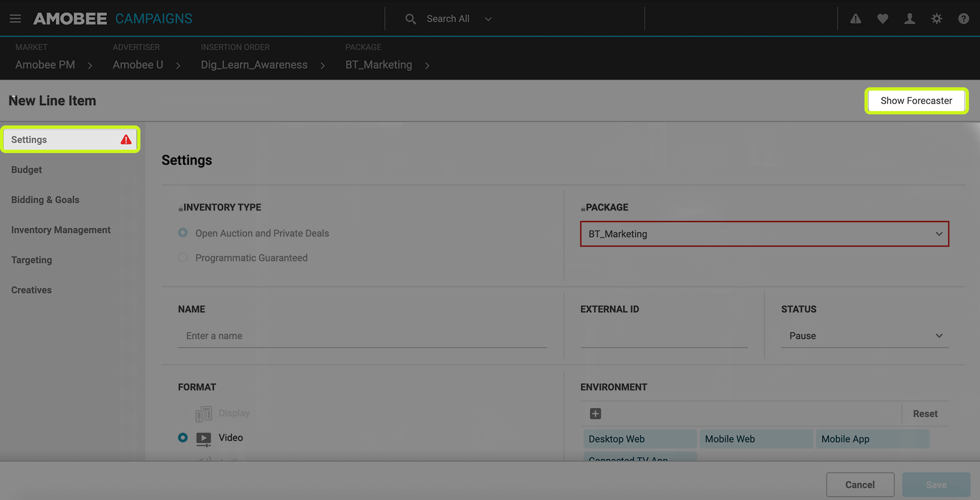Open user profile icon
The width and height of the screenshot is (980, 500).
click(x=910, y=19)
